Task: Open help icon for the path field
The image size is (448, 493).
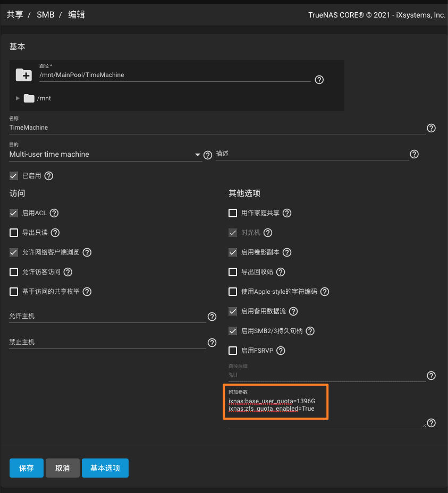Action: click(x=319, y=80)
